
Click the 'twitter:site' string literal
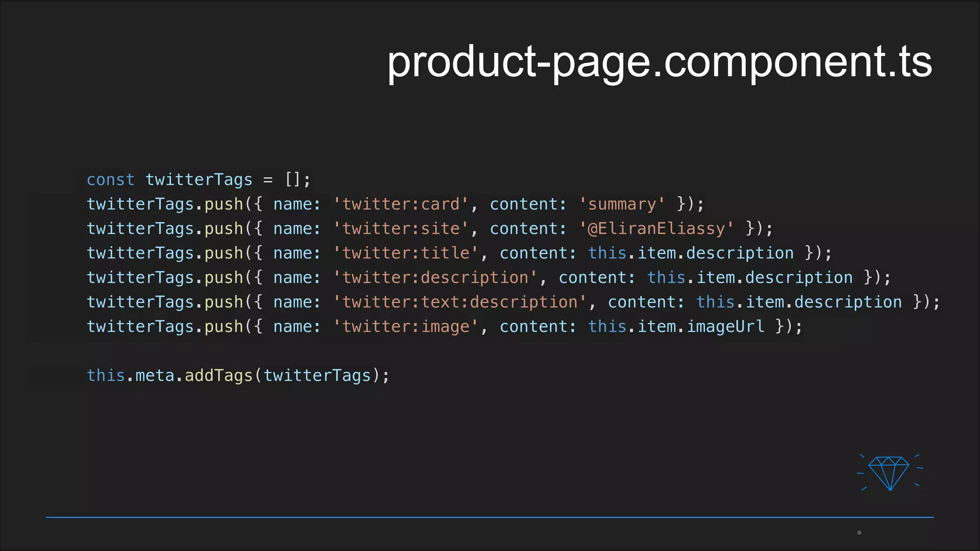click(401, 229)
